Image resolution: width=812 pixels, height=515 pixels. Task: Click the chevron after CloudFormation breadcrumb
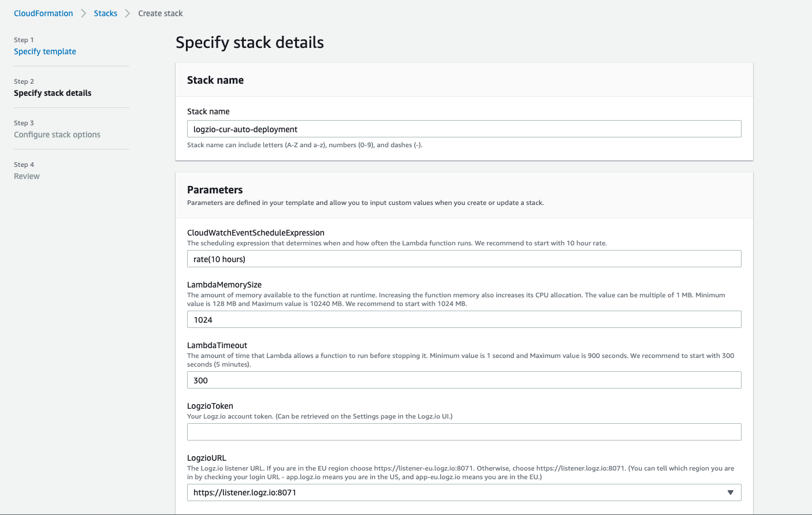(x=84, y=13)
